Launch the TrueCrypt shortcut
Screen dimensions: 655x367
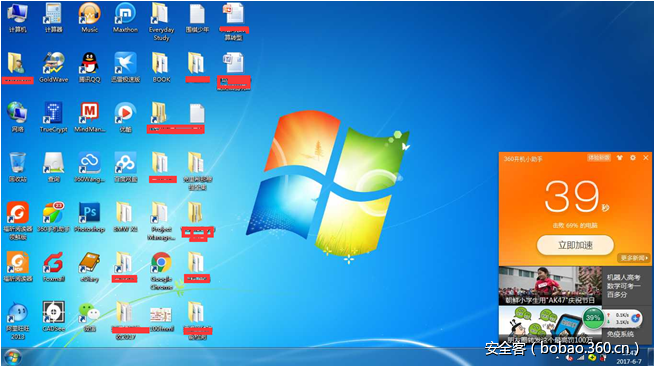(53, 117)
